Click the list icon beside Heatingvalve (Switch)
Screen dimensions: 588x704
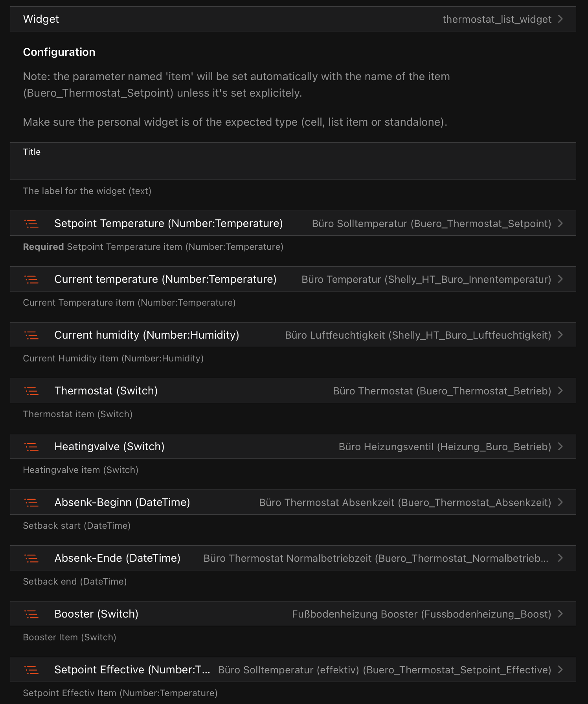point(31,447)
